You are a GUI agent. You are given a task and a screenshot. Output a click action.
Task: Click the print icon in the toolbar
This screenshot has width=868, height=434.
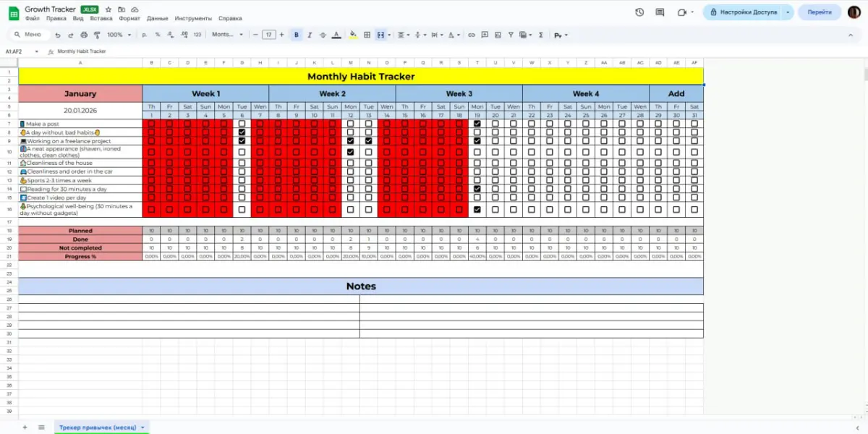(x=84, y=35)
